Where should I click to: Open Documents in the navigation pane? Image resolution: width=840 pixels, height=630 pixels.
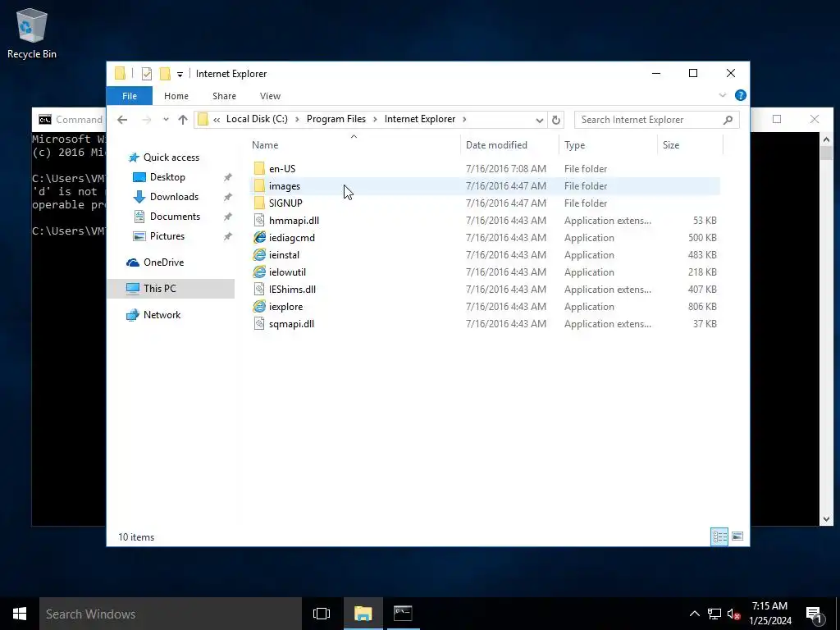pyautogui.click(x=176, y=217)
